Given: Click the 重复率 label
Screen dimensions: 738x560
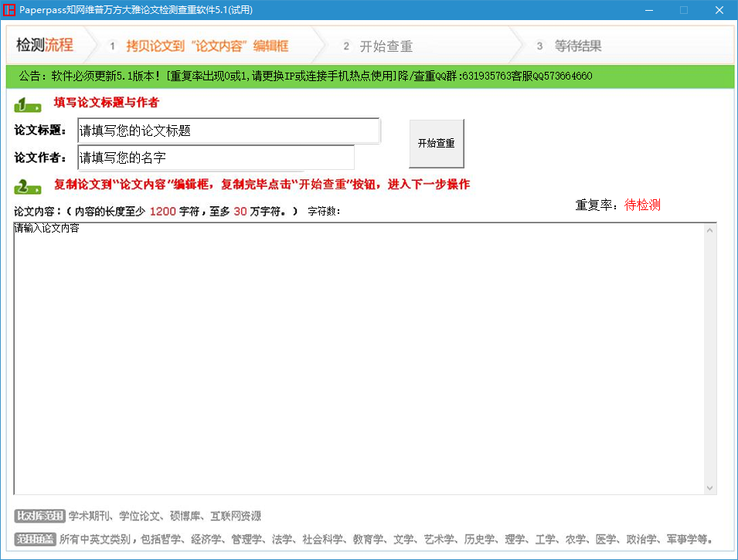Looking at the screenshot, I should coord(597,205).
